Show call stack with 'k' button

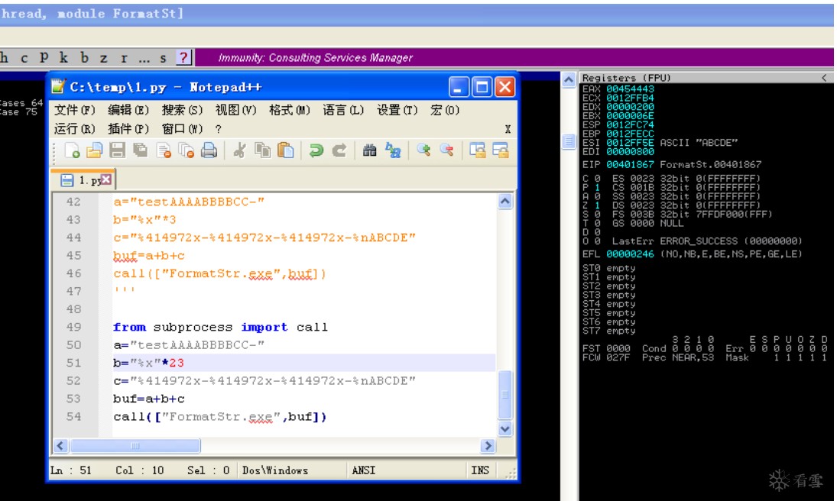click(x=63, y=57)
